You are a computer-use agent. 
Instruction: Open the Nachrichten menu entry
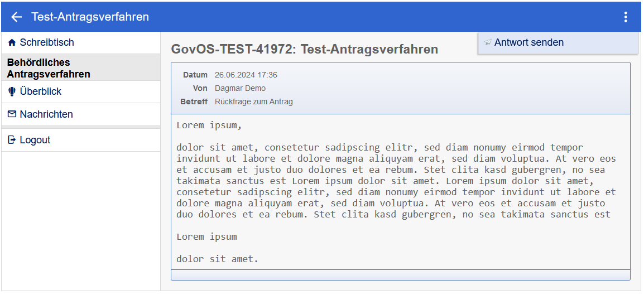[x=46, y=114]
